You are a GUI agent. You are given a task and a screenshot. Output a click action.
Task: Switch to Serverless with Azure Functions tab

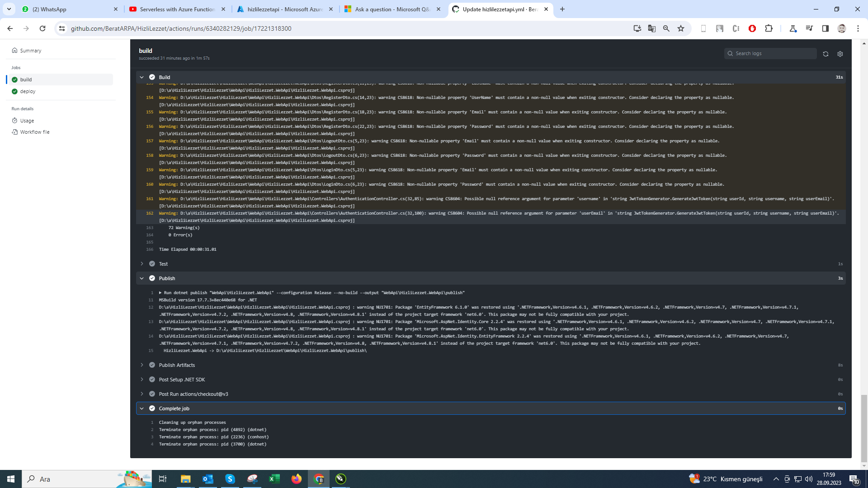177,9
